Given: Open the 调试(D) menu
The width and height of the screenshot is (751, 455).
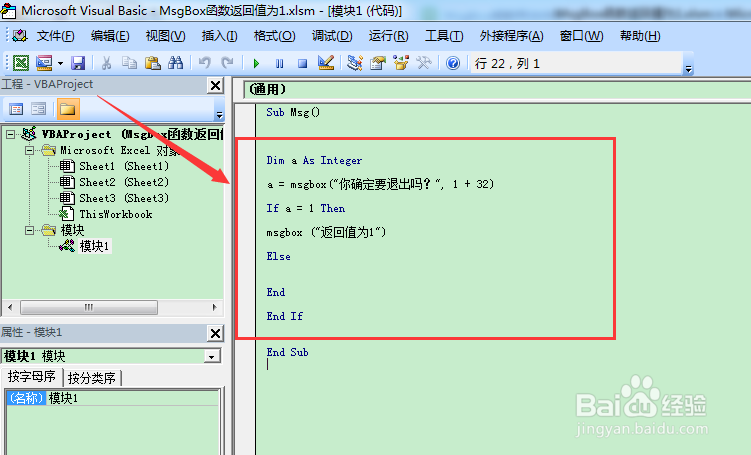Looking at the screenshot, I should [x=332, y=36].
